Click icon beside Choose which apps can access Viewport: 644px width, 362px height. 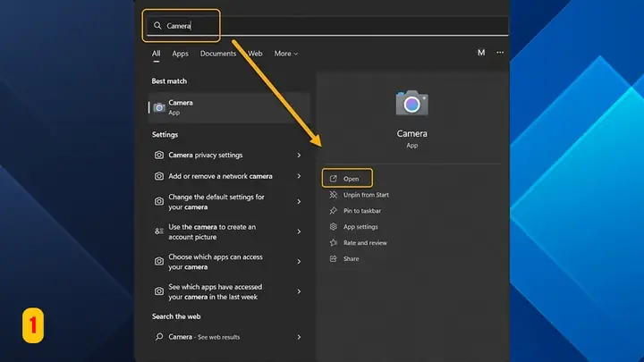[x=159, y=261]
